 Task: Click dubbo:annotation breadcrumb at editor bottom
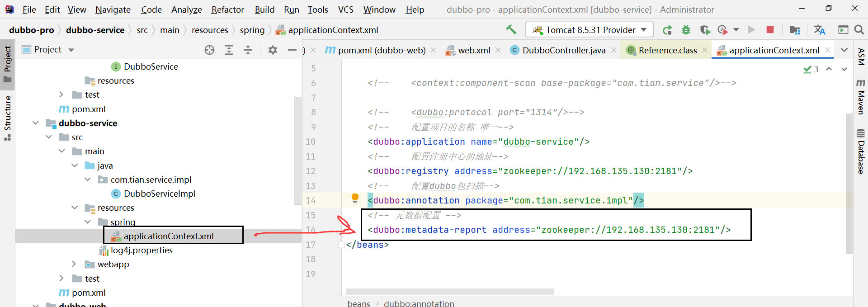click(x=419, y=303)
